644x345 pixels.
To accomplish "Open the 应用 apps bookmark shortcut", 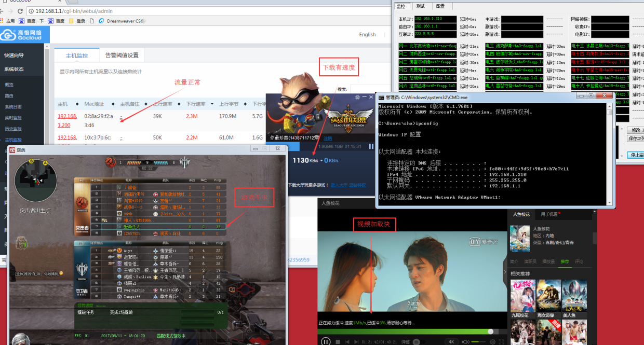I will coord(8,21).
